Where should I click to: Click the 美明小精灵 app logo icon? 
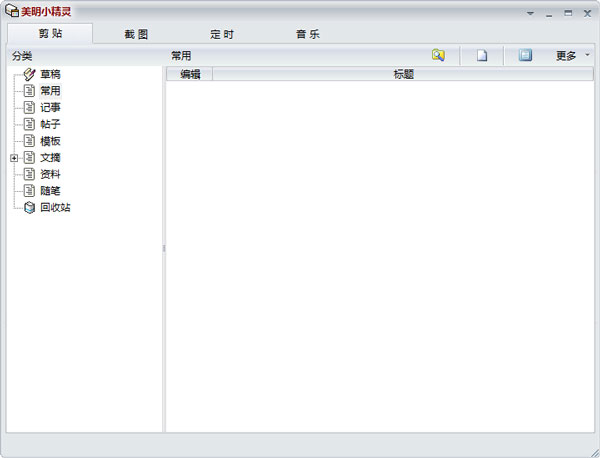click(12, 11)
